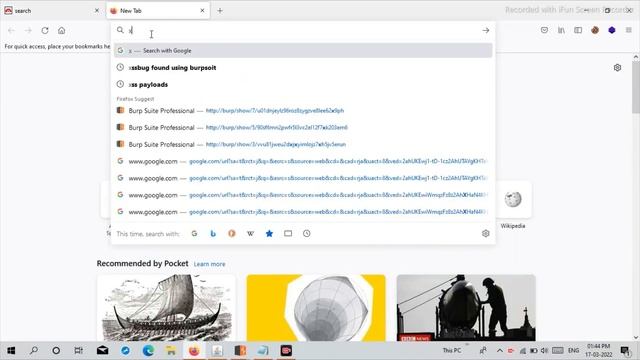Open the blue hexagon extension icon
Screen dimensions: 640x360
click(612, 30)
